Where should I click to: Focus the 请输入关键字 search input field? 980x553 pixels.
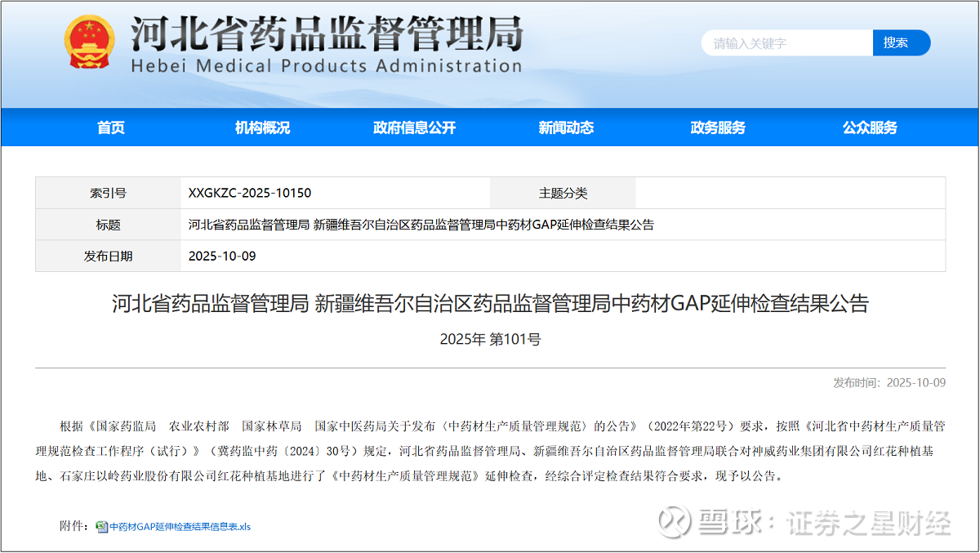pos(787,42)
